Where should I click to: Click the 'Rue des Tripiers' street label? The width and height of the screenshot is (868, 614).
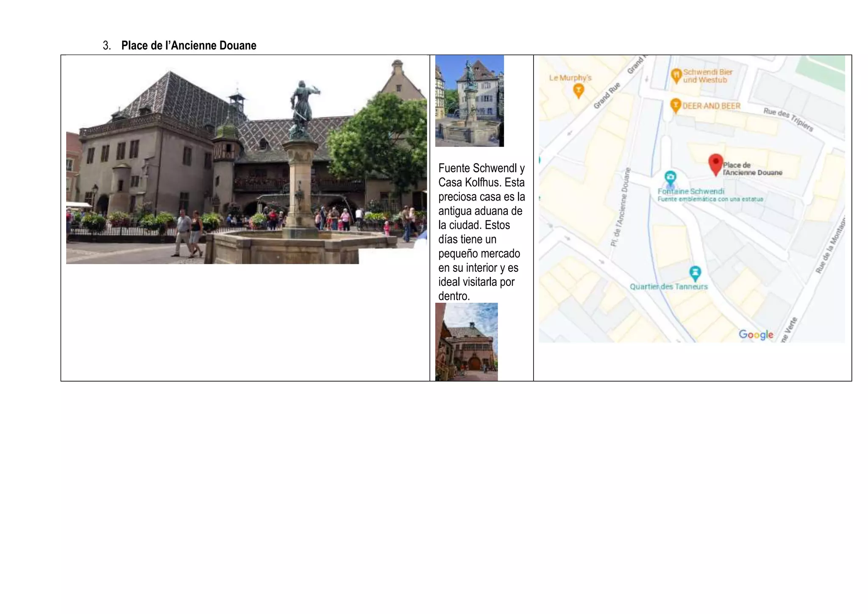788,120
